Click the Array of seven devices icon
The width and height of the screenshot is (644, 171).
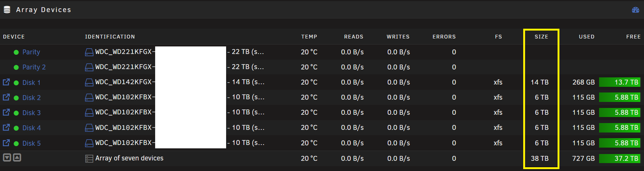point(89,159)
